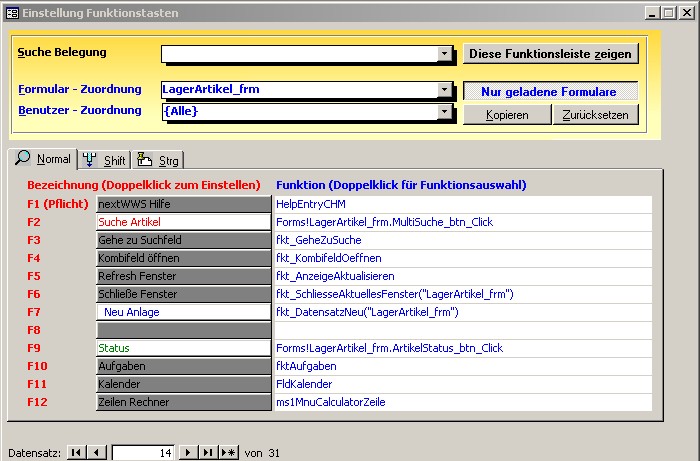Open the Formular - Zuordnung dropdown list
The height and width of the screenshot is (461, 700).
pos(444,90)
